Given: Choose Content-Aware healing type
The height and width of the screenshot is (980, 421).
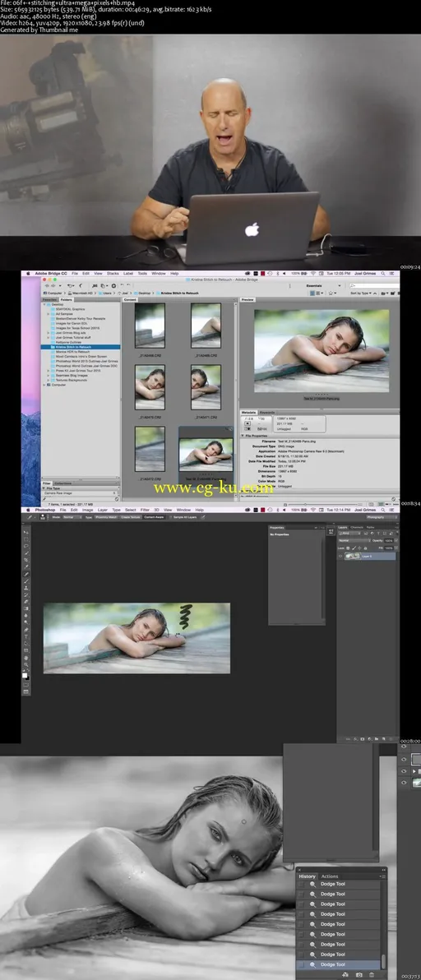Looking at the screenshot, I should point(154,517).
